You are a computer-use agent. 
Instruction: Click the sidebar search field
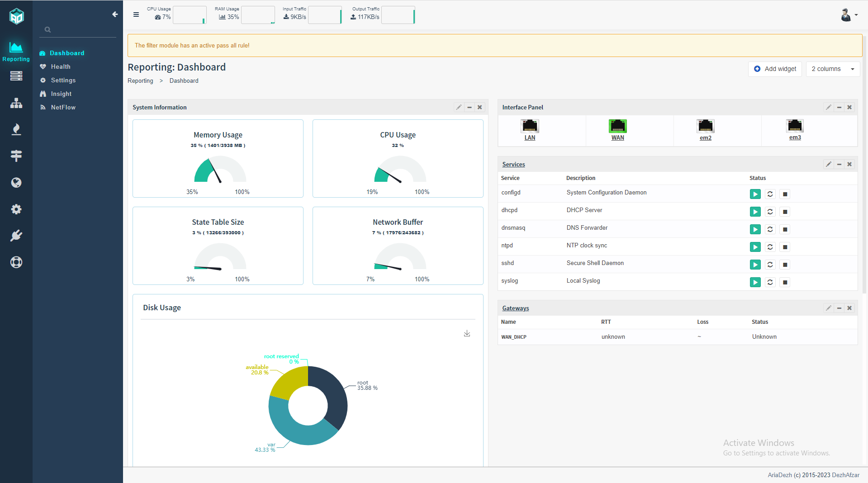79,30
